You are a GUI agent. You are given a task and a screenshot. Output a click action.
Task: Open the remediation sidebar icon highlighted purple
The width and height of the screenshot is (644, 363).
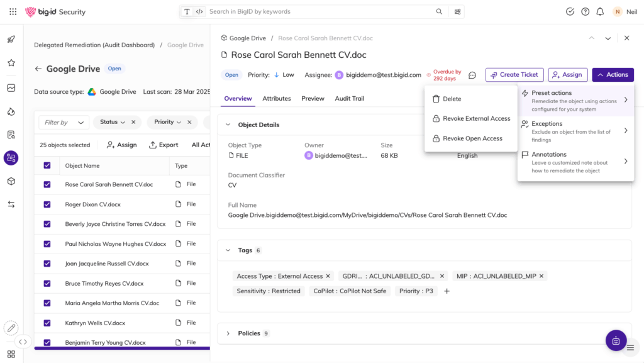(11, 158)
